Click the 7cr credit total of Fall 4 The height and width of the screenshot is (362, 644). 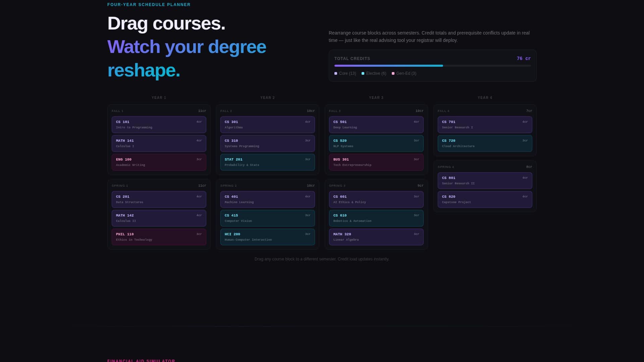point(529,111)
